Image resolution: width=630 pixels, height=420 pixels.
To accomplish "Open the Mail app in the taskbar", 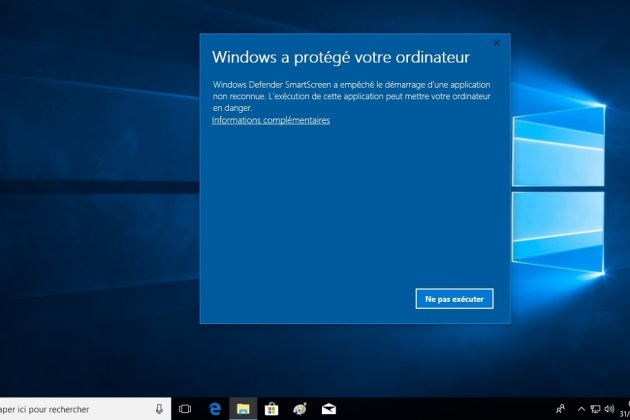I will point(329,409).
